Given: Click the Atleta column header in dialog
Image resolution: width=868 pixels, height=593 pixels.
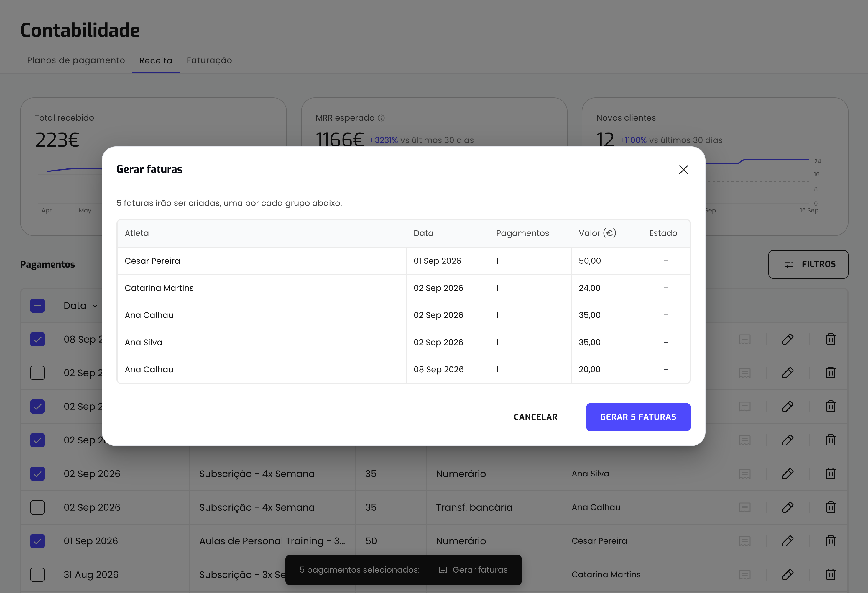Looking at the screenshot, I should click(x=137, y=233).
